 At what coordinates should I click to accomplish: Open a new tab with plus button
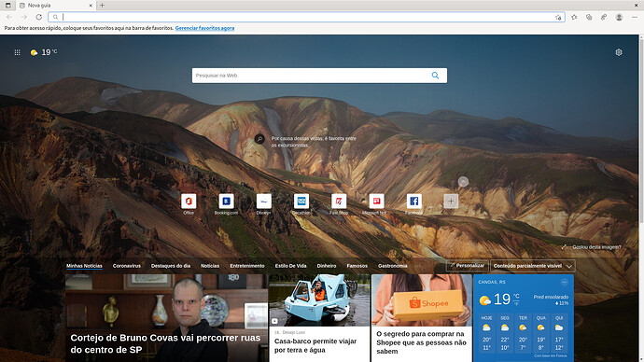(x=102, y=6)
